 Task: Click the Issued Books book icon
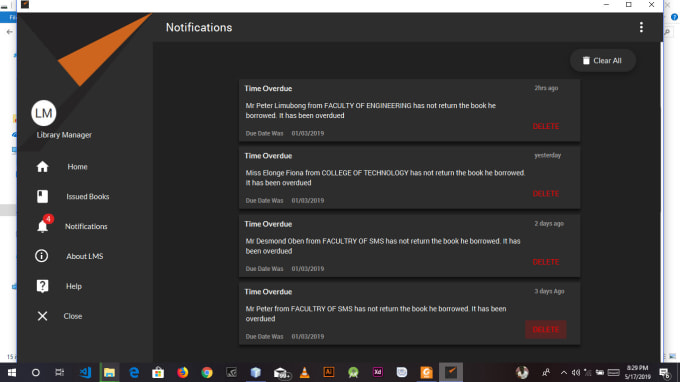[42, 196]
